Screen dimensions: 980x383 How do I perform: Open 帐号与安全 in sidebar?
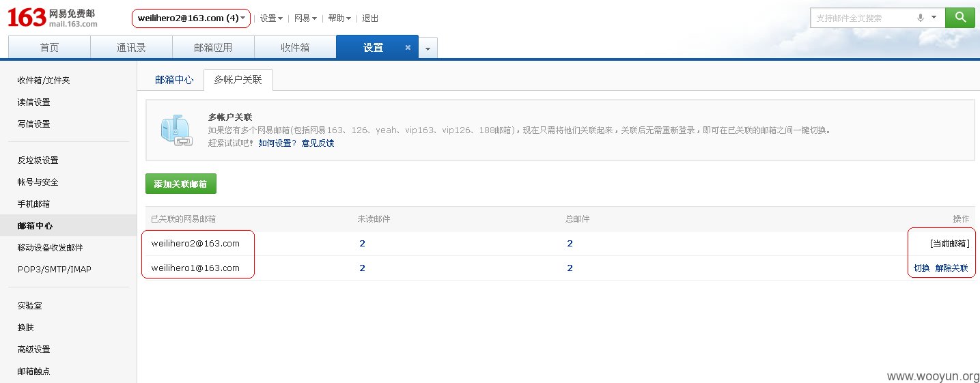[x=38, y=182]
